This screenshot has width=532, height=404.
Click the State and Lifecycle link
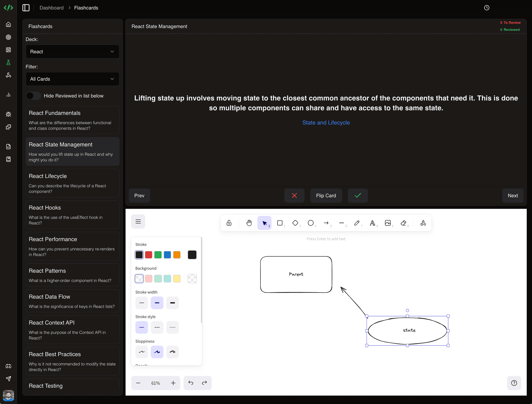pos(326,123)
